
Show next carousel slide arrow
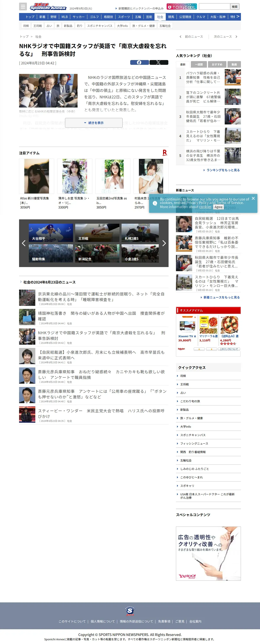164,243
